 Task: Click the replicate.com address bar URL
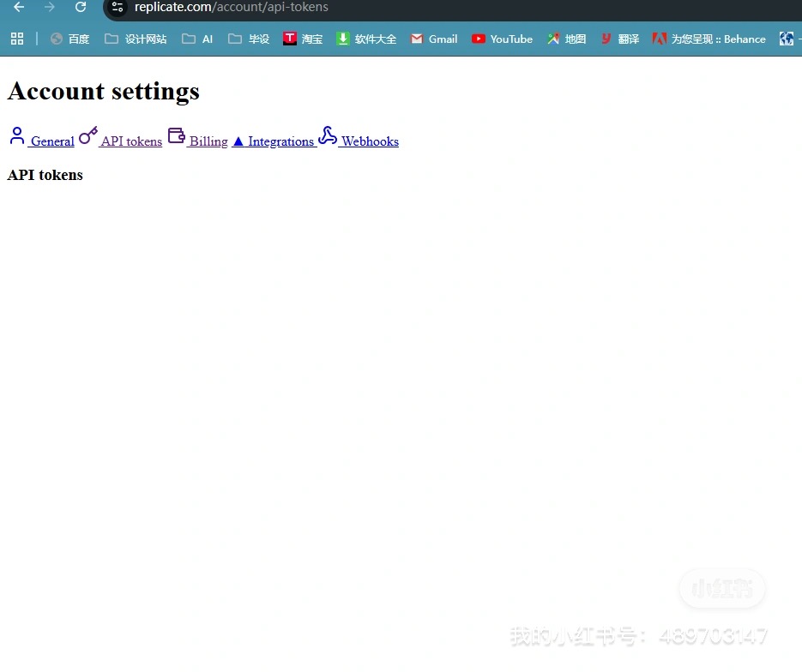pos(232,7)
